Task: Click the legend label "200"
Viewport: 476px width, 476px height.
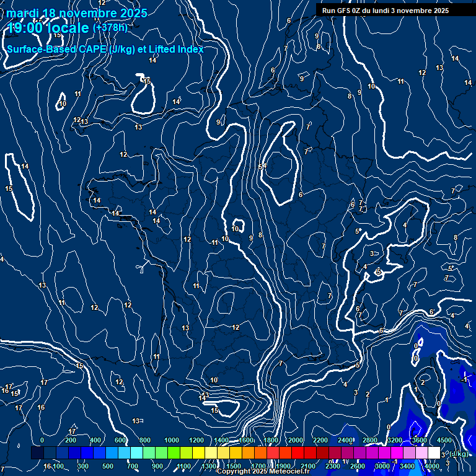Action: coord(71,440)
